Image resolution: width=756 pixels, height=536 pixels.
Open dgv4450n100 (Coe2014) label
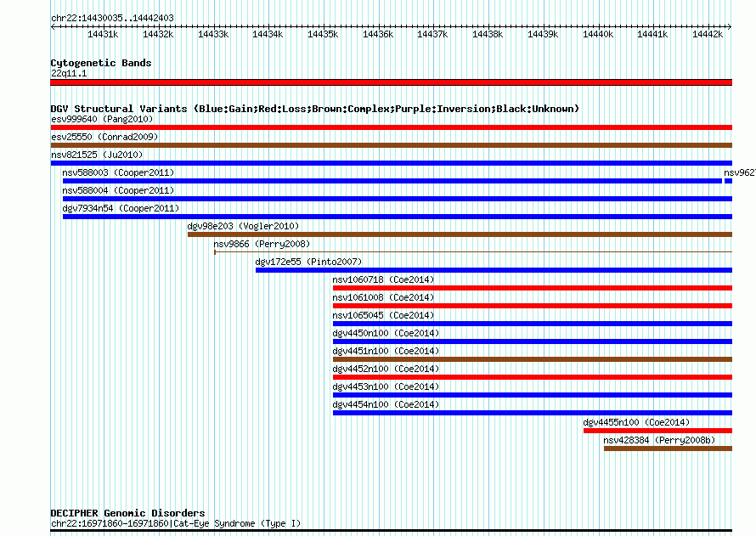point(386,333)
